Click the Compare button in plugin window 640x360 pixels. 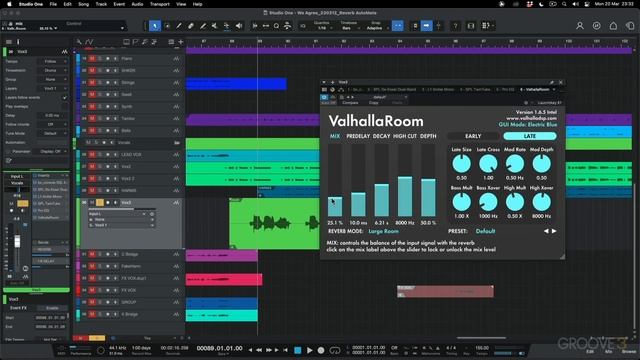(350, 103)
